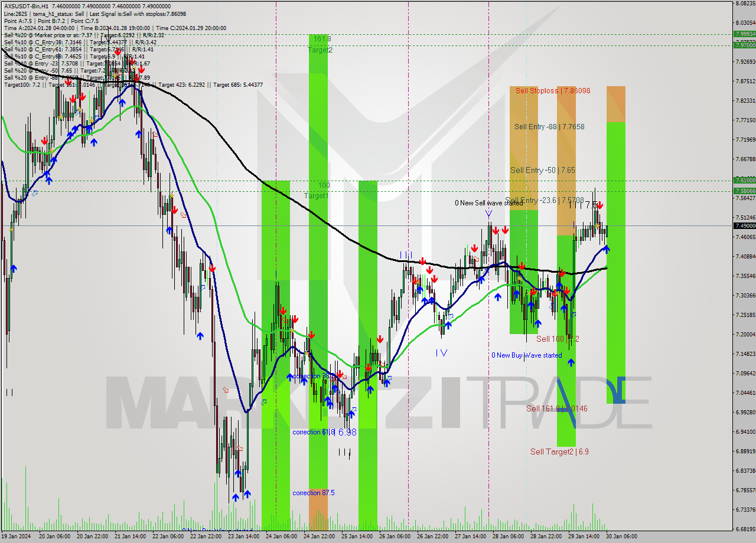This screenshot has width=756, height=543.
Task: Click the 6.68195 price axis label
Action: (745, 529)
